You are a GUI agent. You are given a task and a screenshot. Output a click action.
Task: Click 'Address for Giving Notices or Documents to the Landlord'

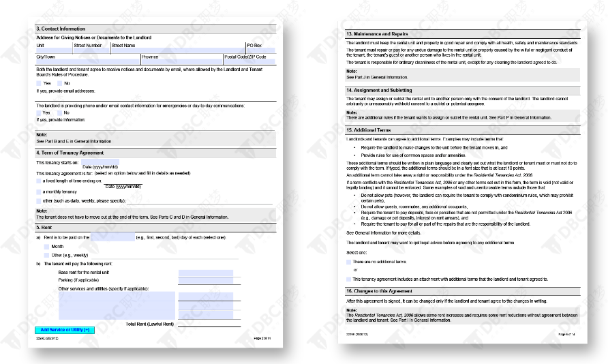pyautogui.click(x=94, y=37)
